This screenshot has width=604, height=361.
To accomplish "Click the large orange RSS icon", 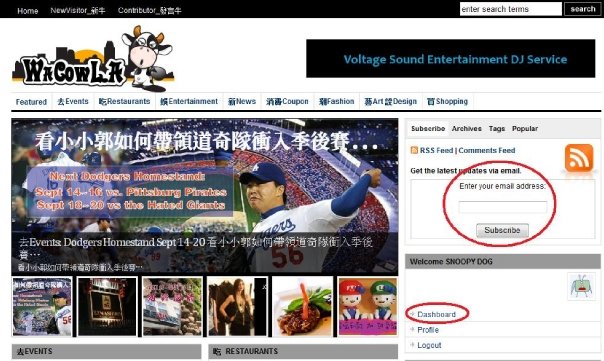I will 579,158.
